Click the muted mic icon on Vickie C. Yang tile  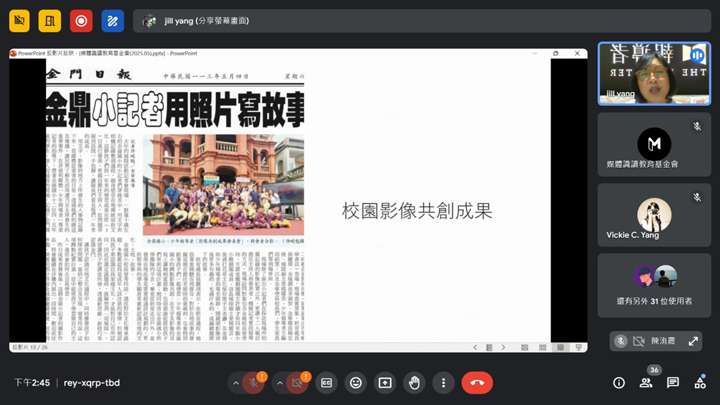point(697,197)
